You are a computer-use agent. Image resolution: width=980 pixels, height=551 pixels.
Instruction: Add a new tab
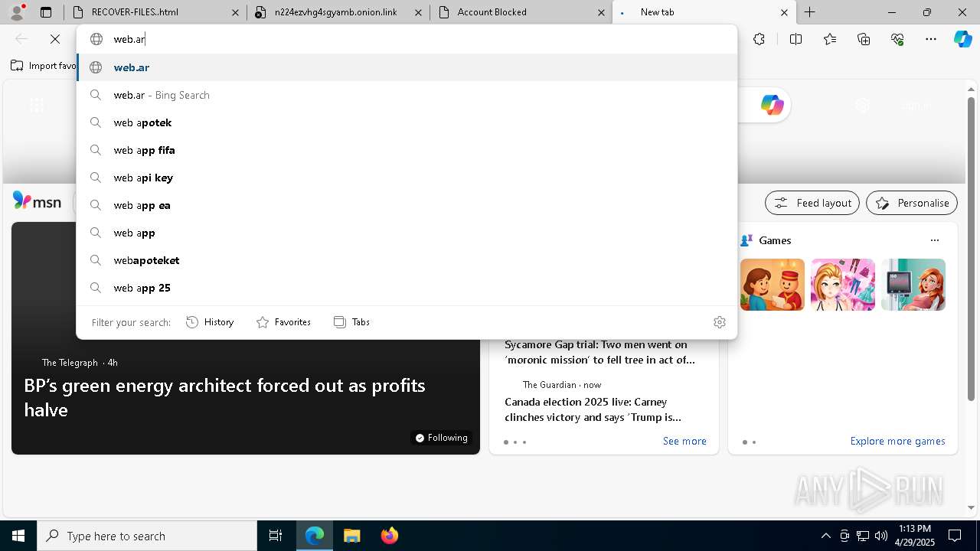809,12
